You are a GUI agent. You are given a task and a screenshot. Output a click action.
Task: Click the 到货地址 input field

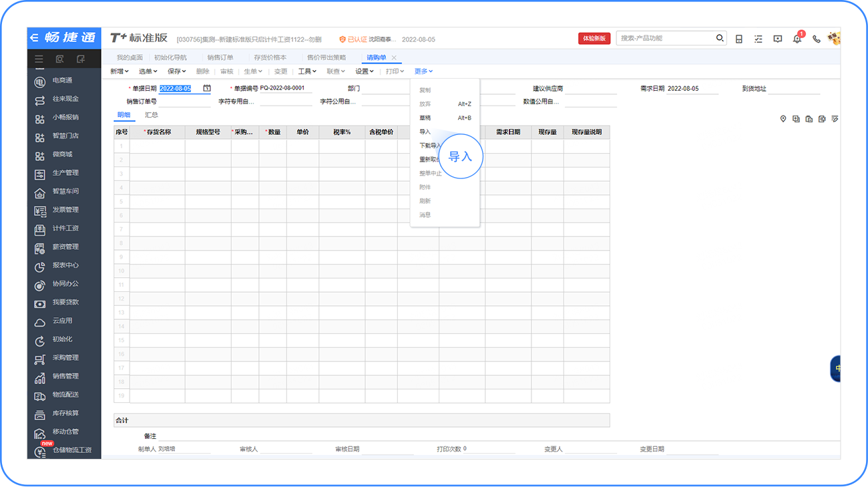tap(794, 89)
